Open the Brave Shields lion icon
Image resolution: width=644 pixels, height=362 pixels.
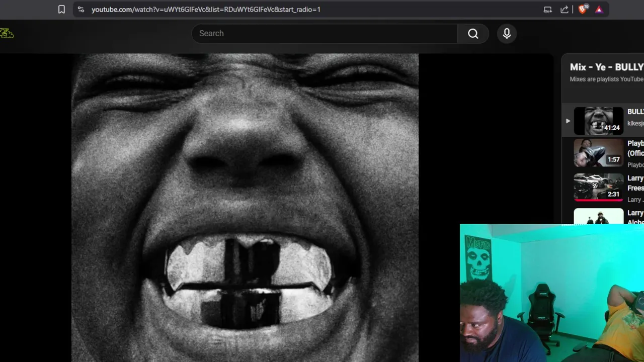(583, 9)
